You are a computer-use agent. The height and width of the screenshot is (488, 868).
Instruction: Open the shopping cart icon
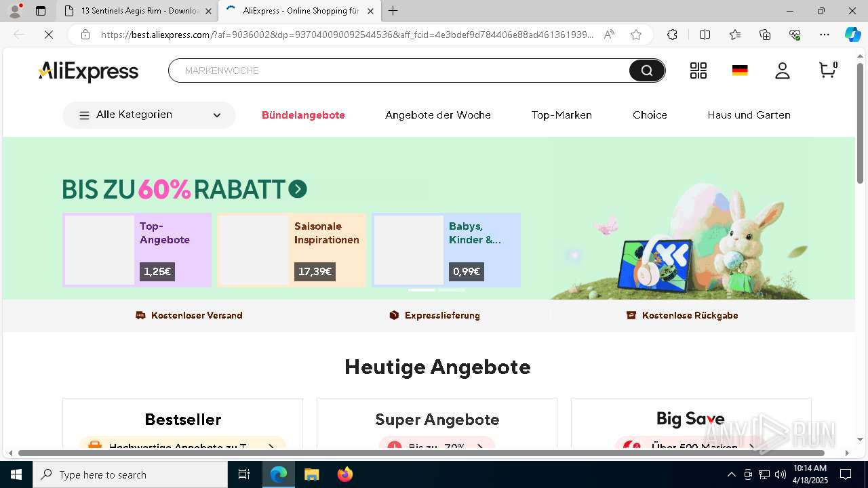[x=828, y=70]
